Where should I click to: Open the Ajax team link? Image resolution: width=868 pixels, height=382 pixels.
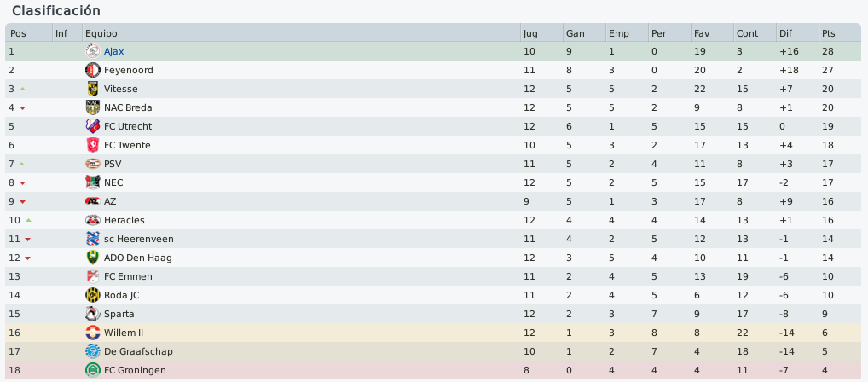coord(114,51)
